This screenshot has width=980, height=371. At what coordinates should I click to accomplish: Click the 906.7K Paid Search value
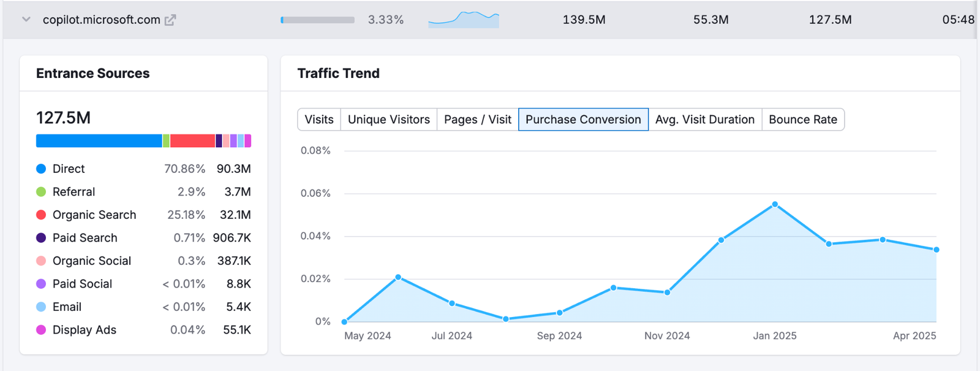click(x=232, y=238)
